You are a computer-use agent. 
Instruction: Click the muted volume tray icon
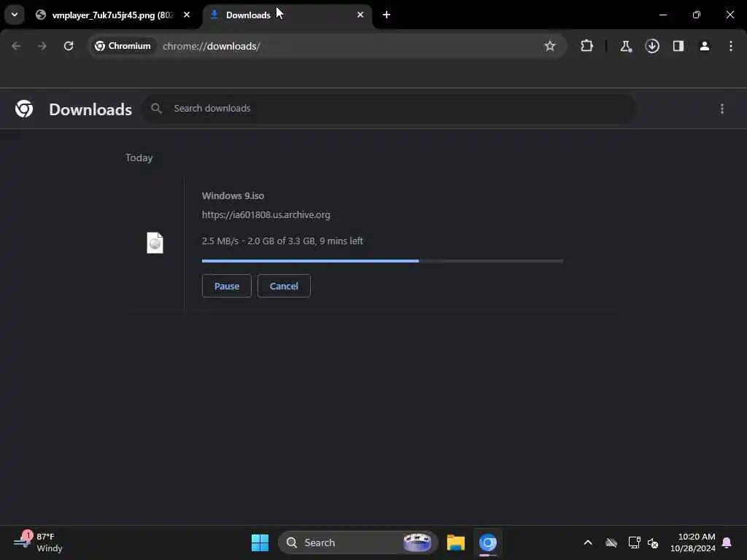pyautogui.click(x=653, y=542)
